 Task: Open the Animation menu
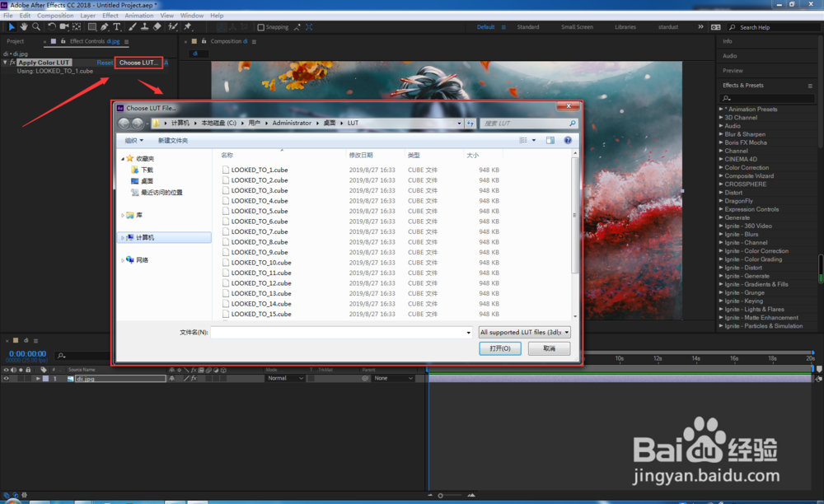pos(139,16)
